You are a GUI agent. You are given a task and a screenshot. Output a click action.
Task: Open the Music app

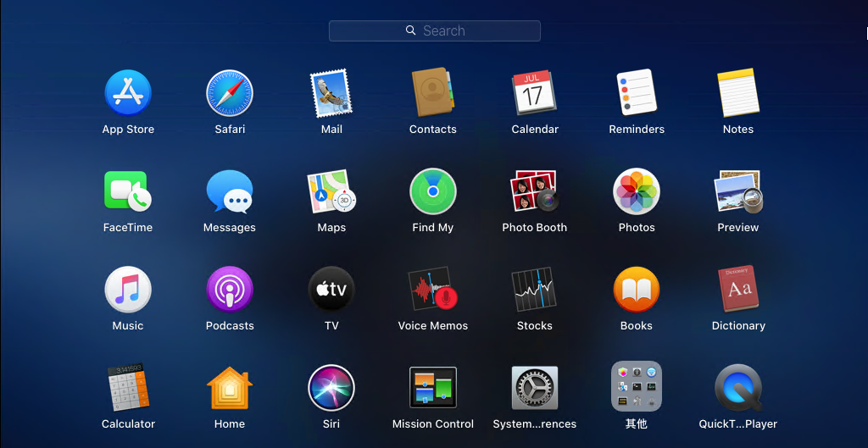tap(128, 290)
